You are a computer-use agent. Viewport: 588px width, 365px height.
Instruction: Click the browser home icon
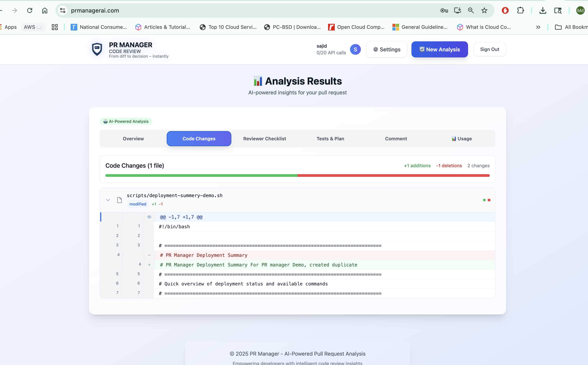(45, 10)
